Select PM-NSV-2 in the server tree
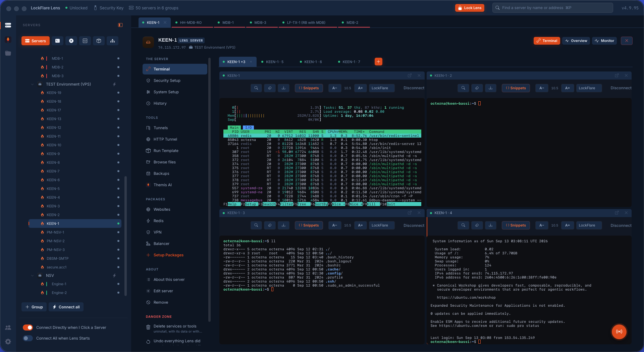Viewport: 644px width, 352px height. (x=75, y=241)
